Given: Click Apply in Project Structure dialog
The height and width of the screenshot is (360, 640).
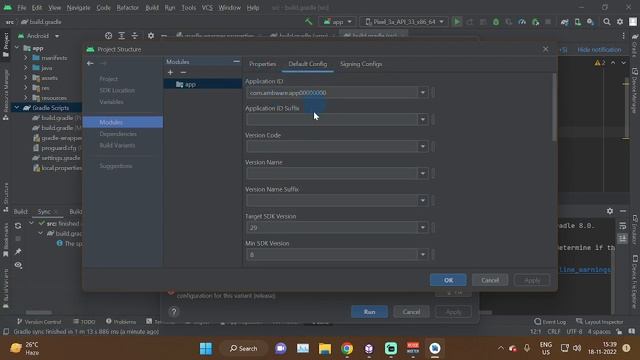Looking at the screenshot, I should tap(532, 280).
